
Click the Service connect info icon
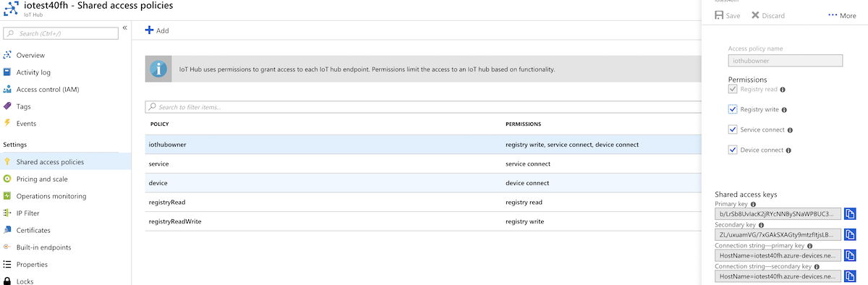coord(790,130)
